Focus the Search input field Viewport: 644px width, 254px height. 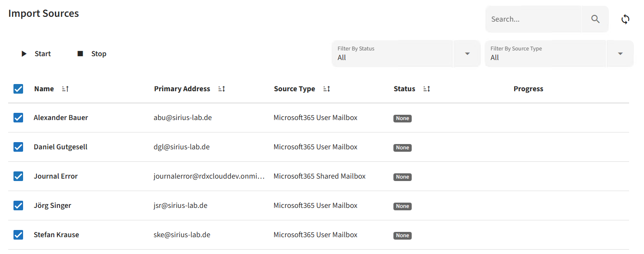(533, 19)
